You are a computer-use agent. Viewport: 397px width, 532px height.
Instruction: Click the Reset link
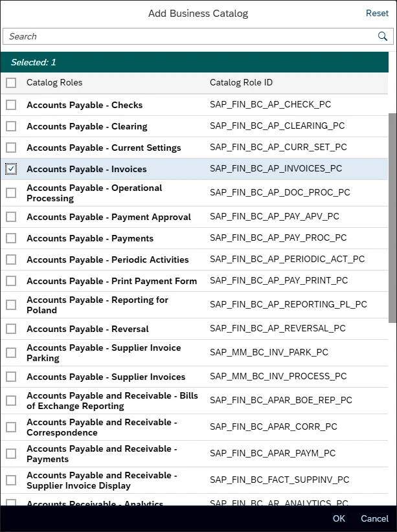pos(377,13)
